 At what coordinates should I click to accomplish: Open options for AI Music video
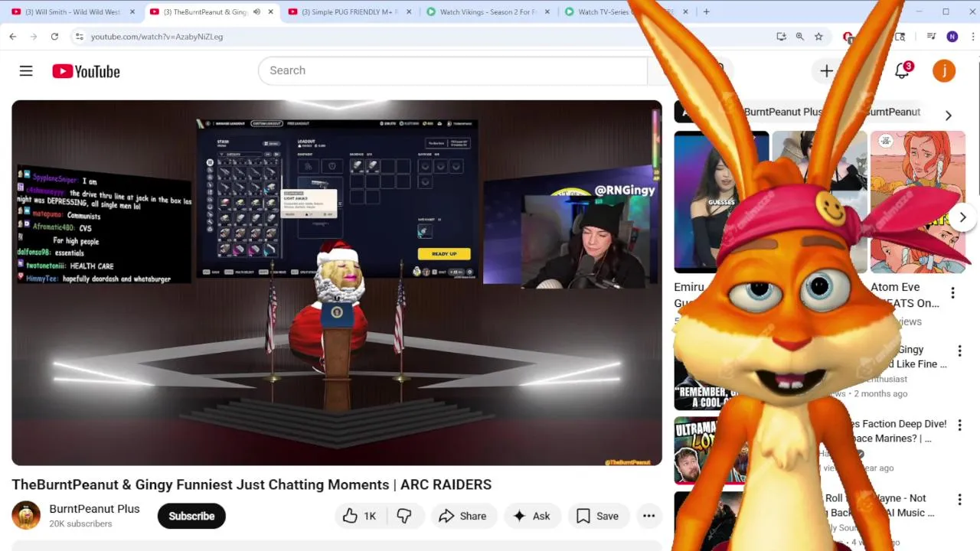click(959, 499)
